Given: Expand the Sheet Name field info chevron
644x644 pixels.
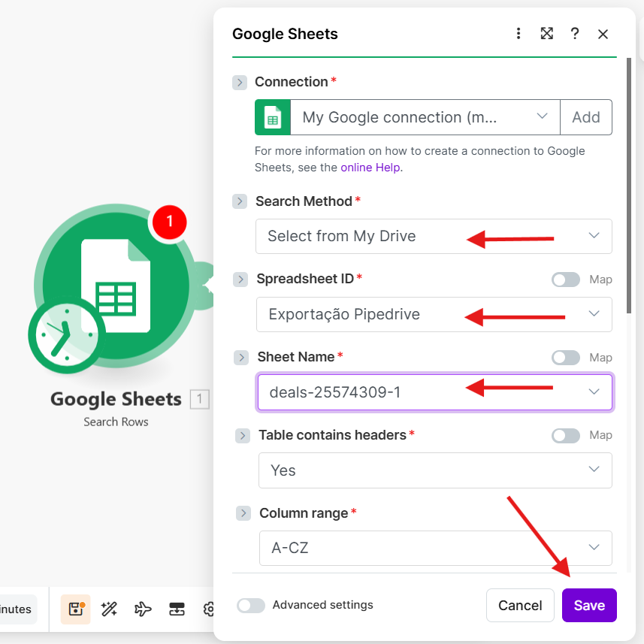Looking at the screenshot, I should pyautogui.click(x=241, y=358).
